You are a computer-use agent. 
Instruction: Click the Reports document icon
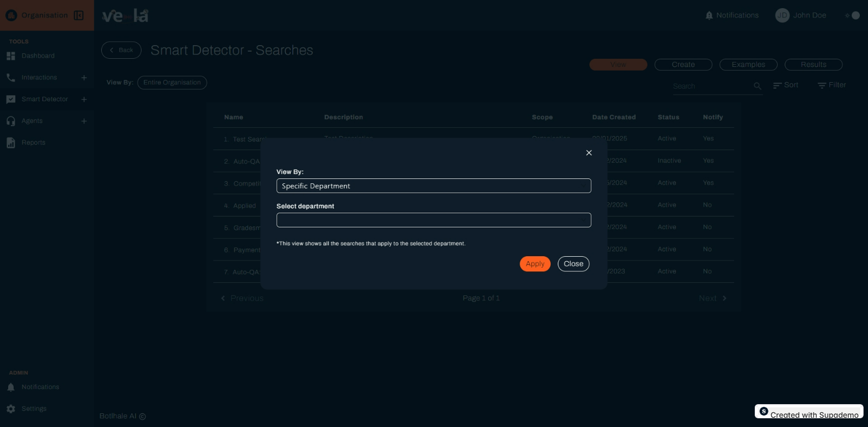[11, 143]
